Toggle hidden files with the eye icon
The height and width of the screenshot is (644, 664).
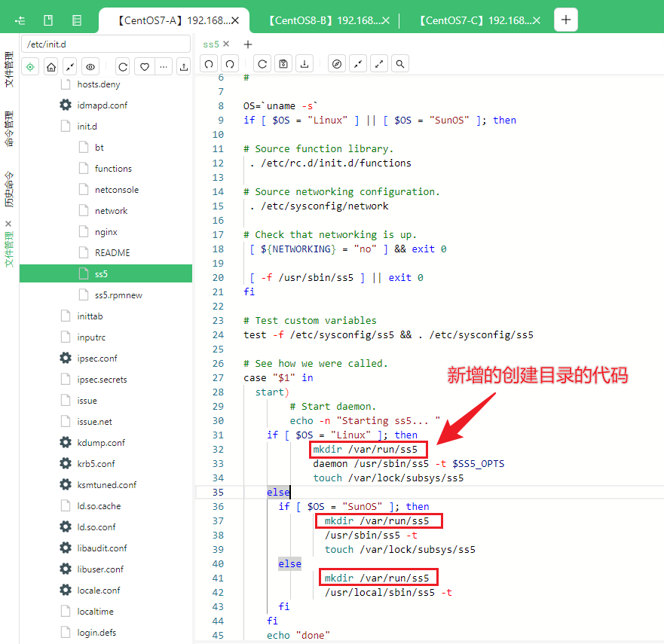(90, 67)
